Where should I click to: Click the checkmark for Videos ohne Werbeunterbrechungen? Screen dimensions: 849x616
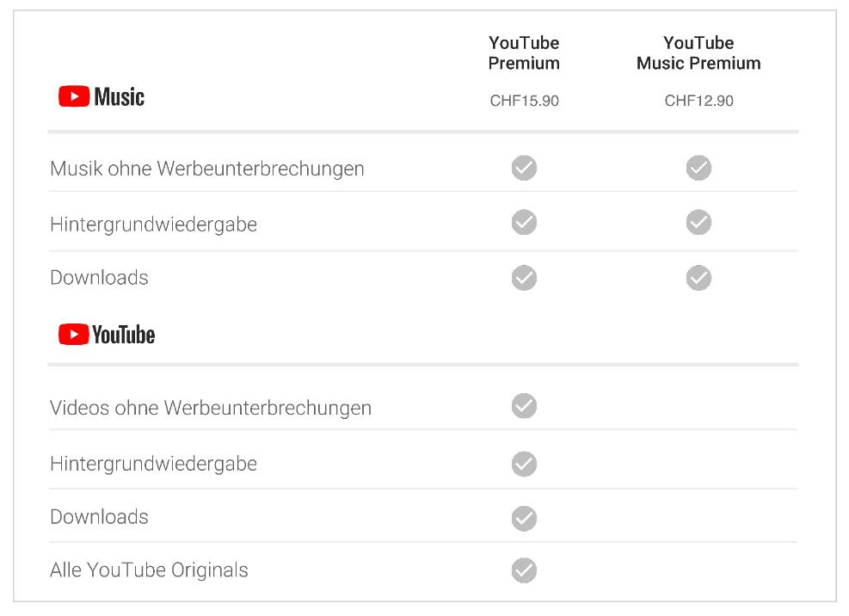coord(524,406)
